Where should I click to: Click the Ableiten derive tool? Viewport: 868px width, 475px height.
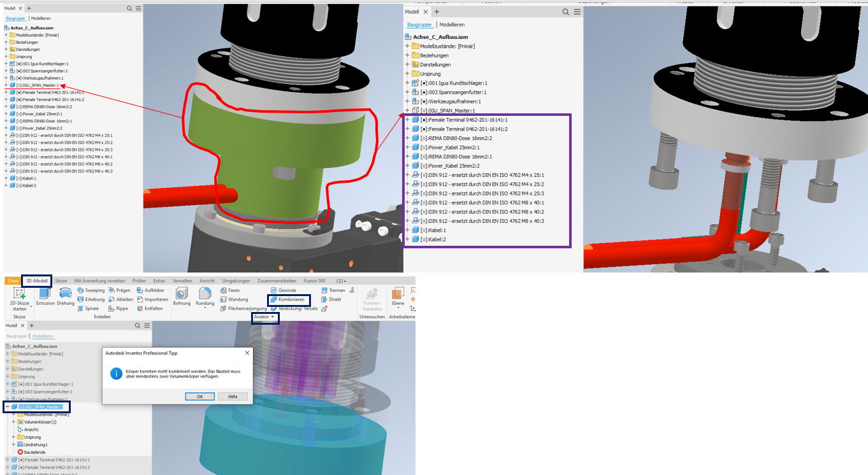120,299
